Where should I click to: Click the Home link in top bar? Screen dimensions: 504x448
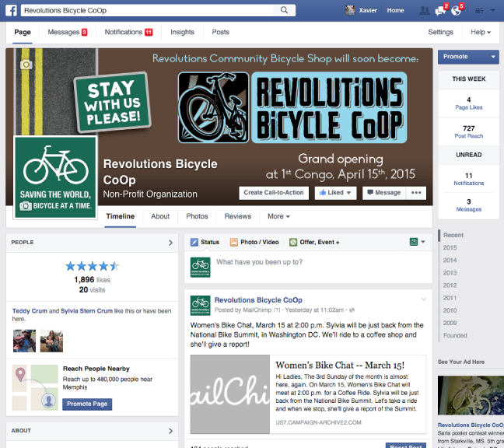[395, 11]
